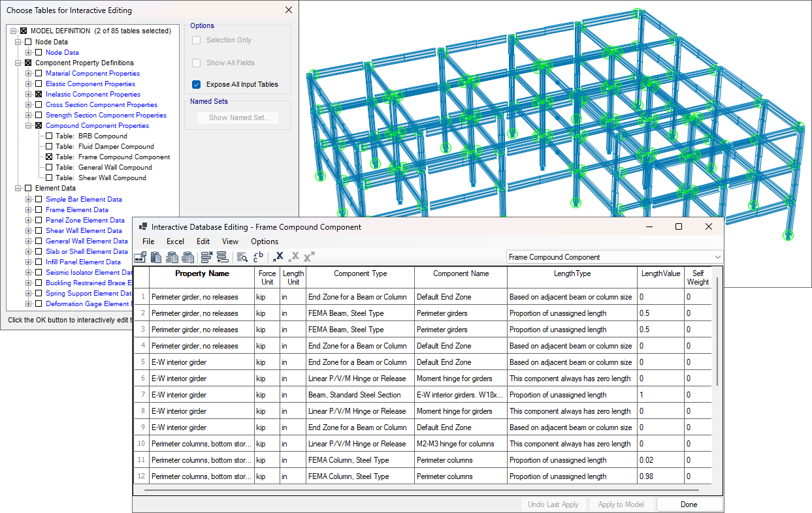Click the Show Named Set... button
Screen dimensions: 812x513
click(238, 118)
